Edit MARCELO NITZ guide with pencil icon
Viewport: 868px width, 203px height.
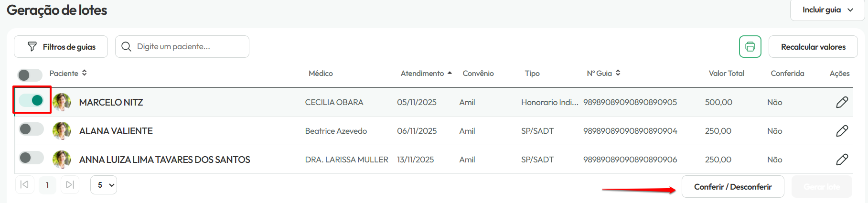pos(842,102)
